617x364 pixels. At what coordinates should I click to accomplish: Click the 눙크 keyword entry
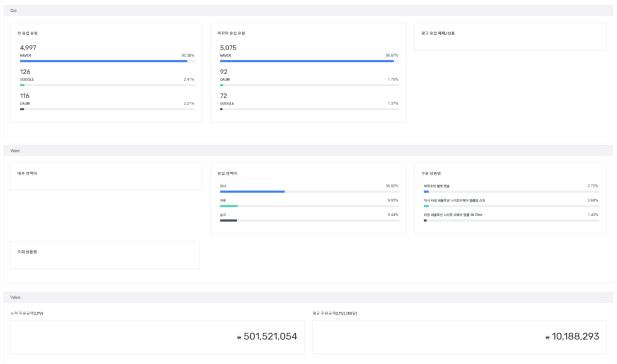pyautogui.click(x=224, y=215)
